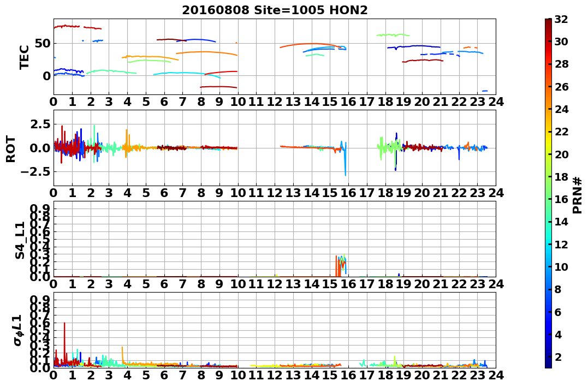Click the plot title '20160808 Site=1005 HON2'

[275, 10]
